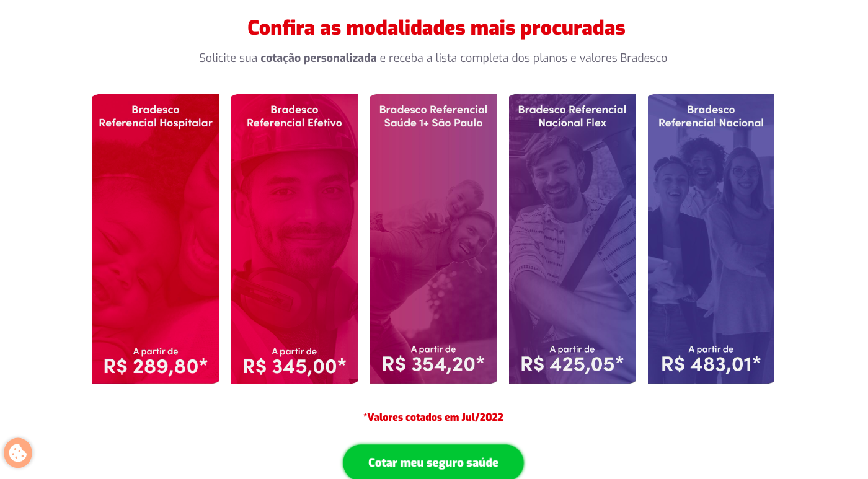Select the Bradesco Referencial Efetivo card title
This screenshot has height=479, width=868.
tap(294, 116)
